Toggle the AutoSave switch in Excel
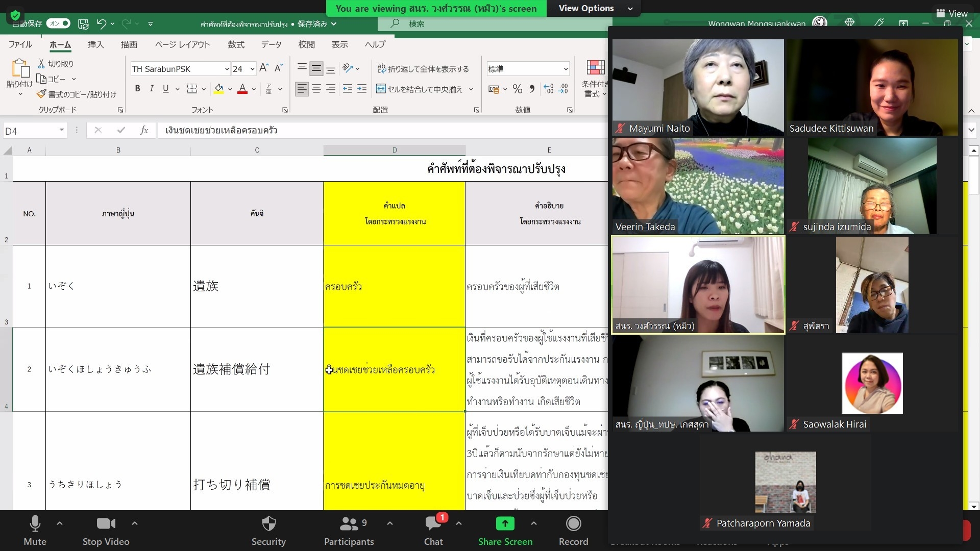This screenshot has width=980, height=551. pos(58,23)
